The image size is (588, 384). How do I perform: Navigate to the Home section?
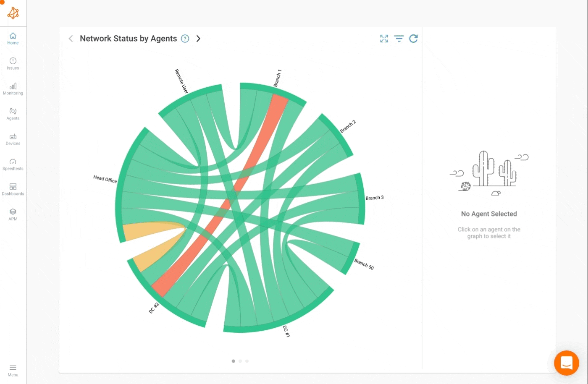(x=13, y=39)
